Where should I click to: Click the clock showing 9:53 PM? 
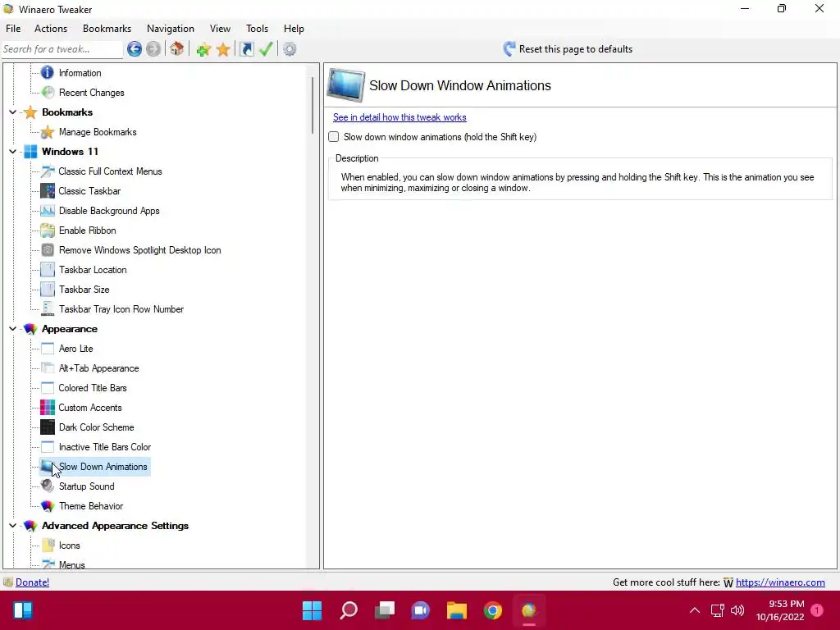(x=787, y=604)
